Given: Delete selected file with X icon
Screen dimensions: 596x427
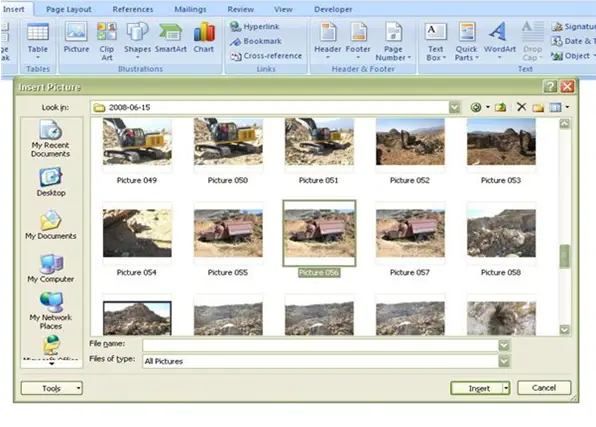Looking at the screenshot, I should (x=522, y=107).
